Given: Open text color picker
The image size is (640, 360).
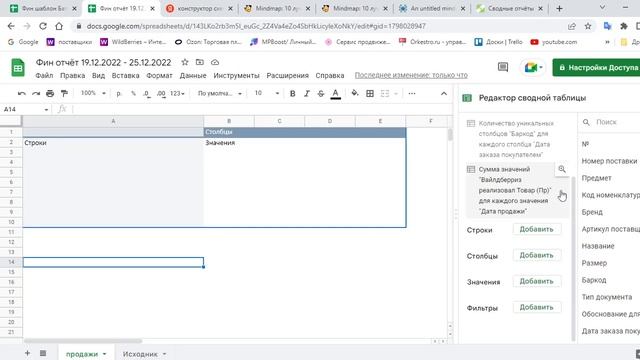Looking at the screenshot, I should (x=336, y=94).
